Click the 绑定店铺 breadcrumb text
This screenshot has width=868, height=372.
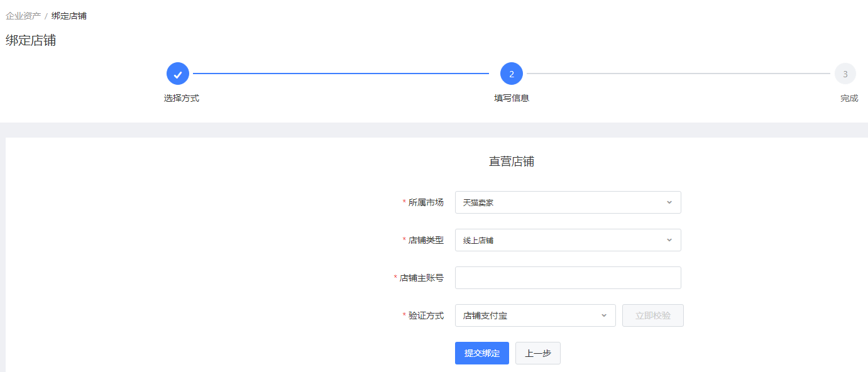[x=69, y=16]
